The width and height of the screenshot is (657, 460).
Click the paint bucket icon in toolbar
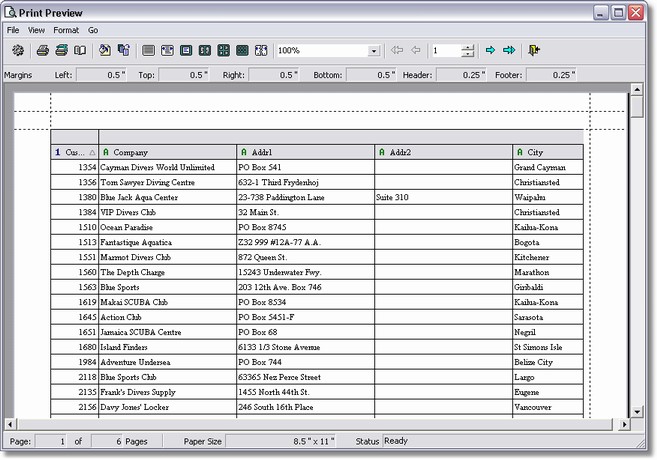coord(105,50)
